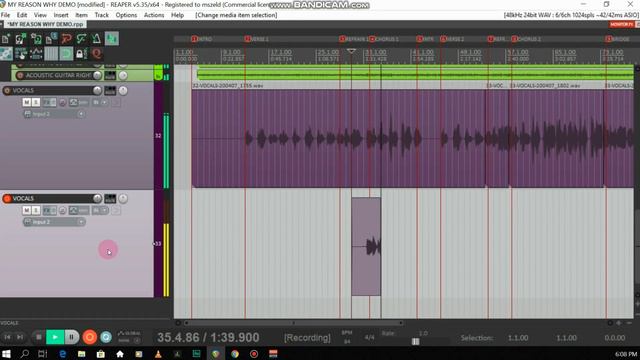Click the green Play button
640x360 pixels.
pos(54,337)
